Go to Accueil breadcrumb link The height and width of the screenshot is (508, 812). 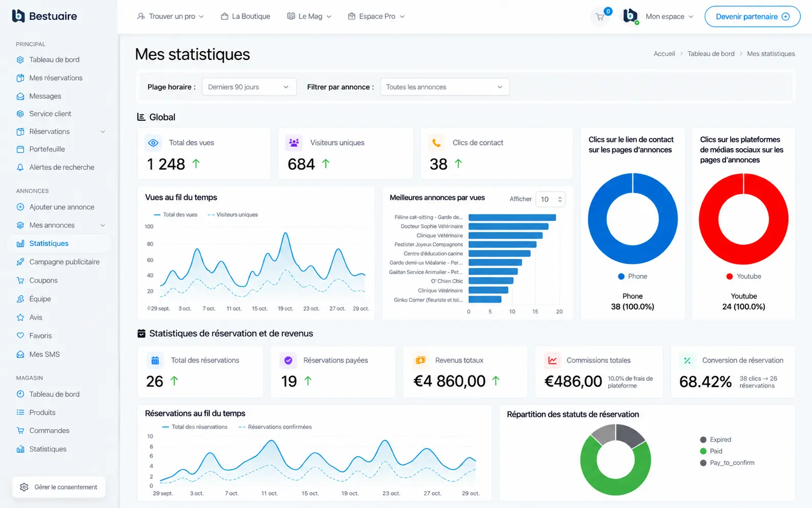(x=664, y=54)
